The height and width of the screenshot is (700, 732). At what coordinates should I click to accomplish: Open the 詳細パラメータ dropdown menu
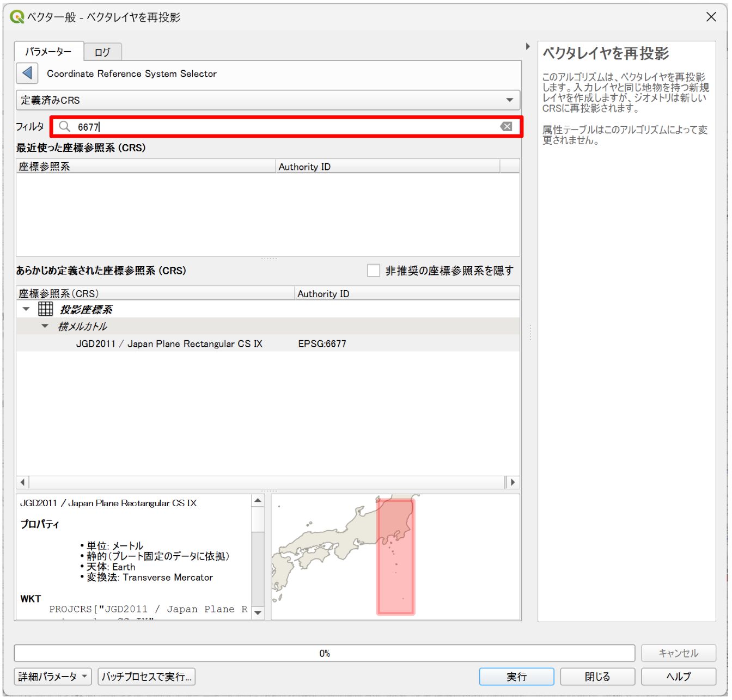pyautogui.click(x=53, y=677)
